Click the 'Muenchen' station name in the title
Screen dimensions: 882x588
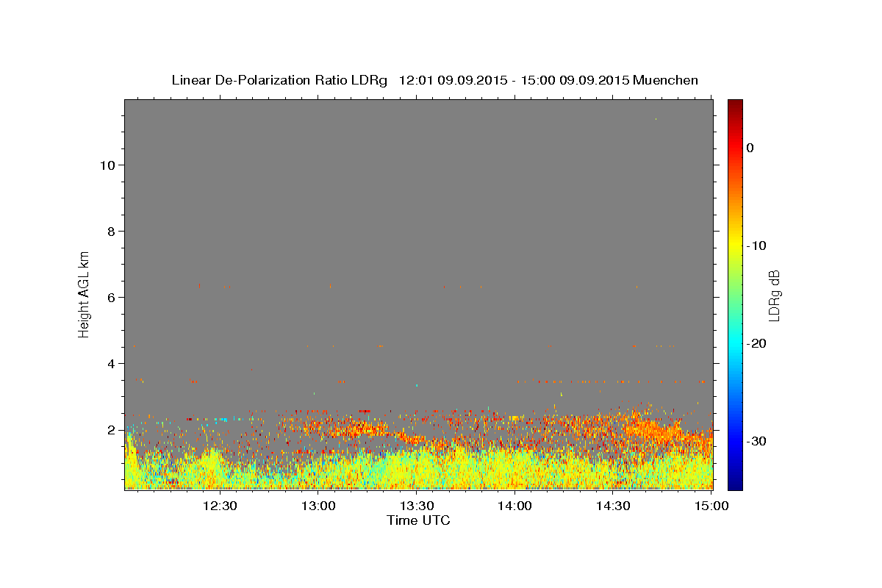pos(665,80)
